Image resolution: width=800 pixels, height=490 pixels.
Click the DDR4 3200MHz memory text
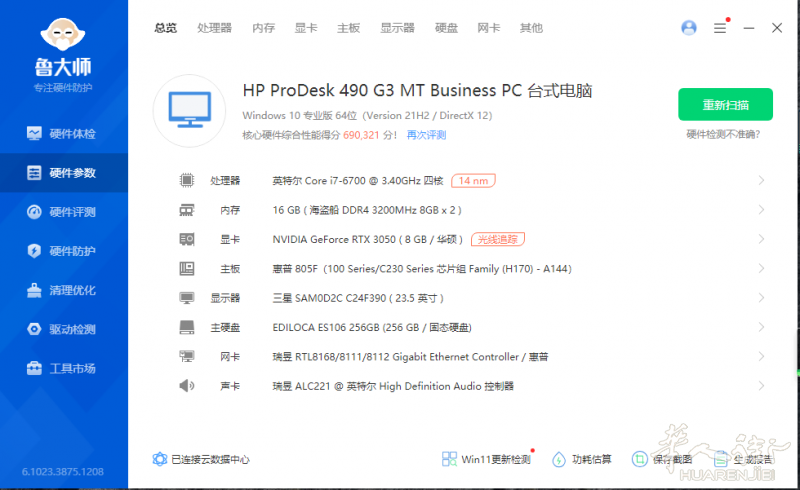[x=367, y=210]
